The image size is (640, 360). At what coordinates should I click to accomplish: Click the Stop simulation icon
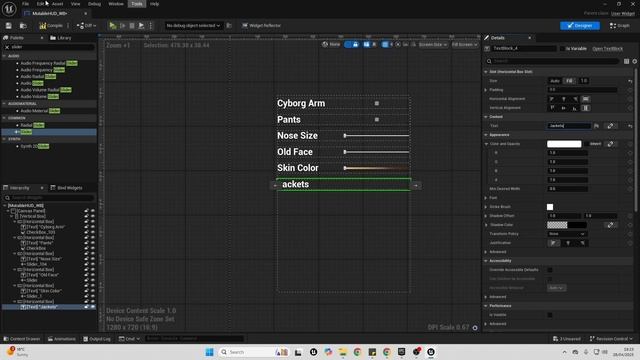click(132, 26)
